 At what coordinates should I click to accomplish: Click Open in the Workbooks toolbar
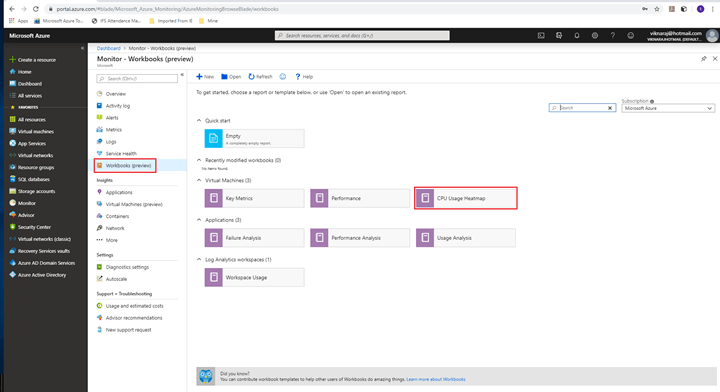pyautogui.click(x=231, y=77)
